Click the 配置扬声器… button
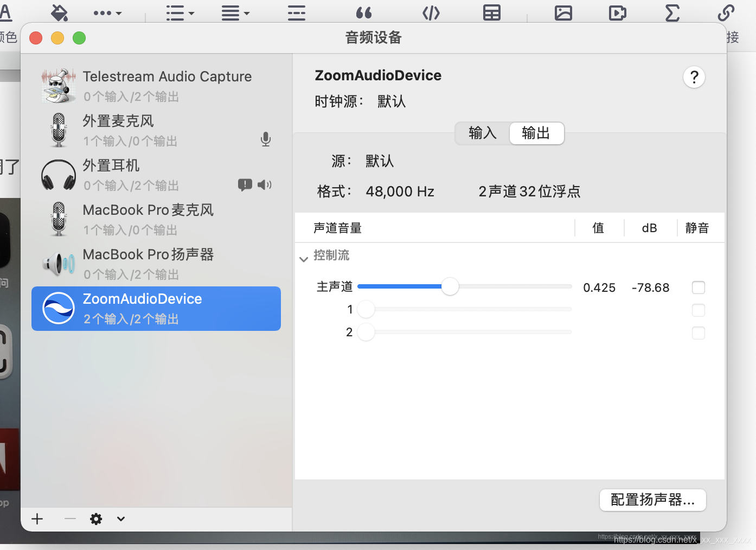Viewport: 756px width, 550px height. point(653,500)
